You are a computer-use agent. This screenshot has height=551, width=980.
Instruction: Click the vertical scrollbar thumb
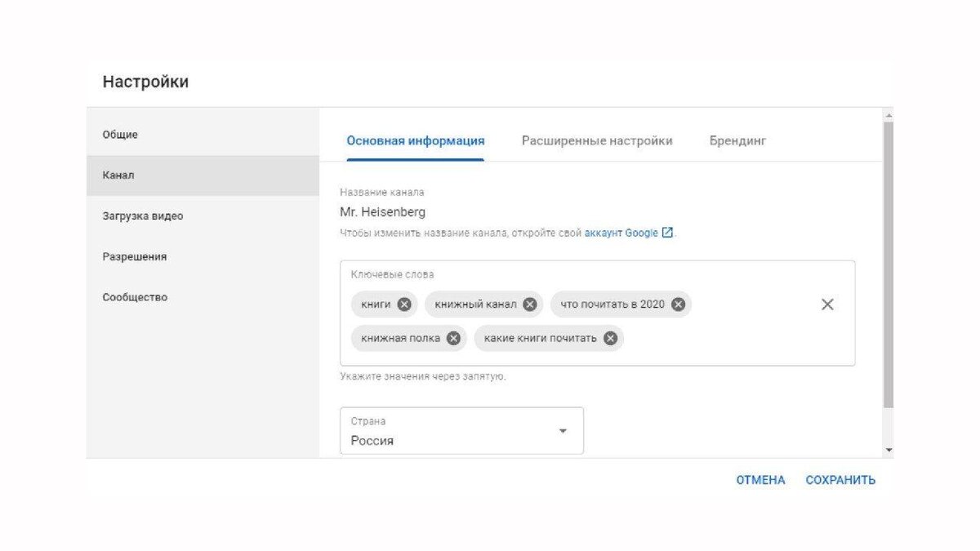pos(889,264)
